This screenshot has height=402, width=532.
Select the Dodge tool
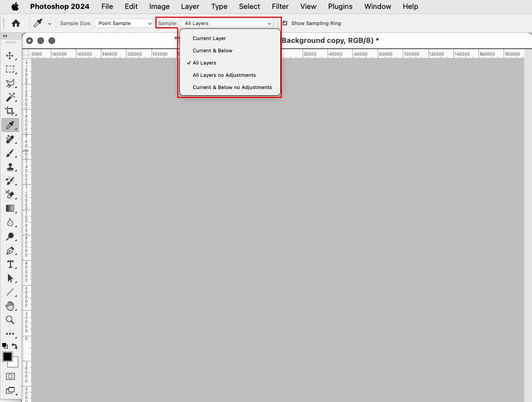[x=10, y=236]
